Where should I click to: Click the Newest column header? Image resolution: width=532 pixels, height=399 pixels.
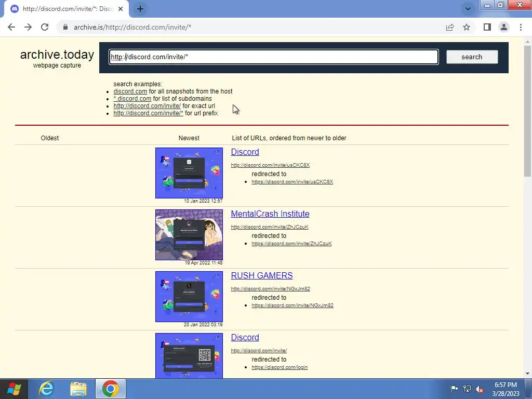click(189, 138)
